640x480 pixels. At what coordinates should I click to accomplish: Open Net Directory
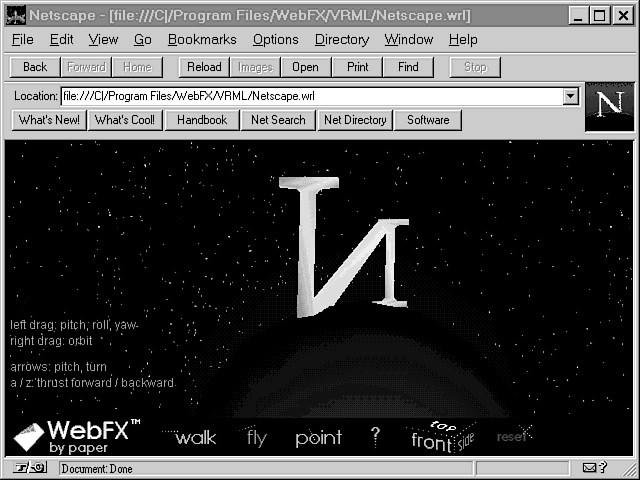click(355, 120)
